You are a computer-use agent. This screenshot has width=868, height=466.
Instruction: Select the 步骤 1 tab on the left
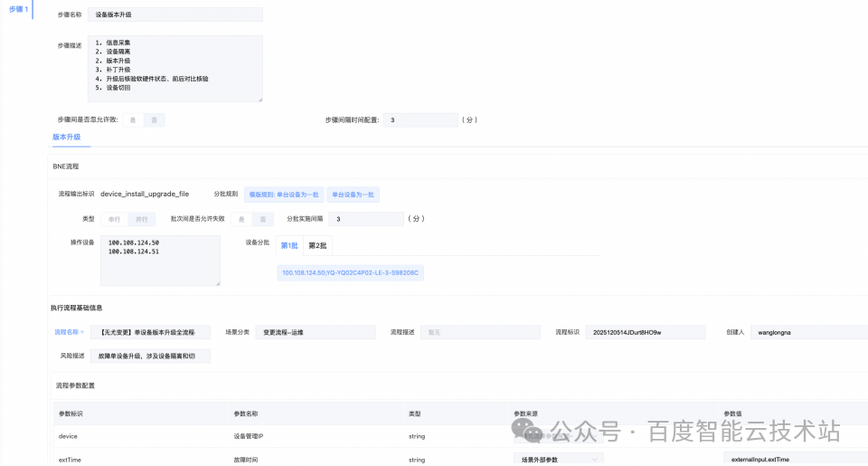(x=19, y=9)
